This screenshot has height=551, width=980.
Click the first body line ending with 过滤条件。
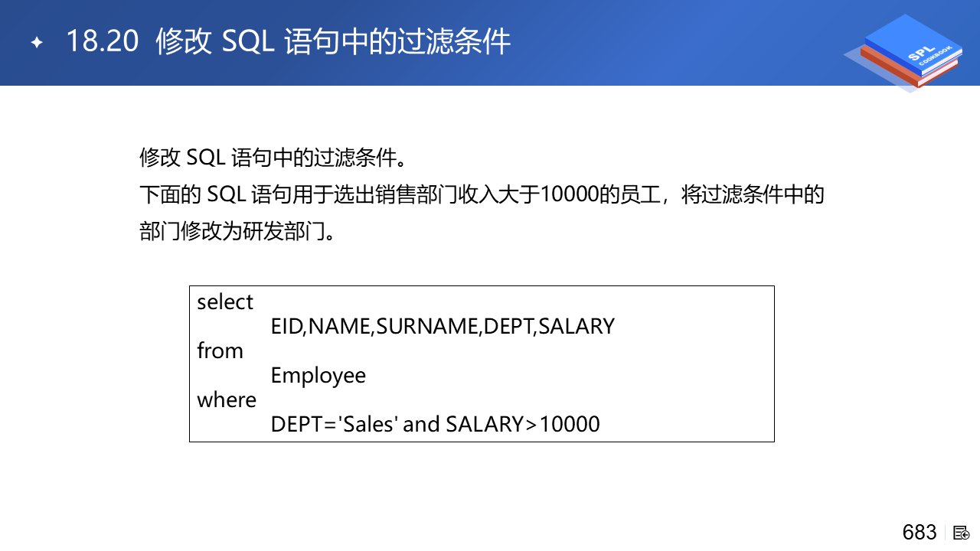272,158
